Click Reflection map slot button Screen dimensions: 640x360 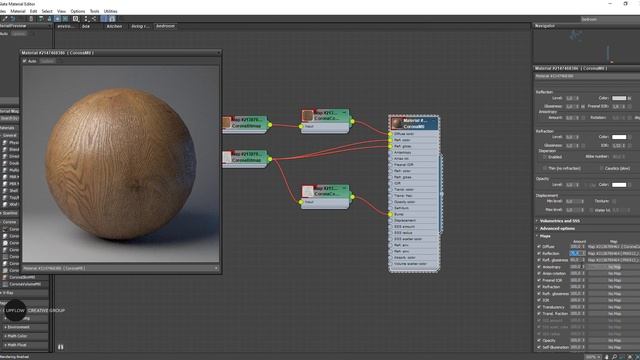[613, 253]
